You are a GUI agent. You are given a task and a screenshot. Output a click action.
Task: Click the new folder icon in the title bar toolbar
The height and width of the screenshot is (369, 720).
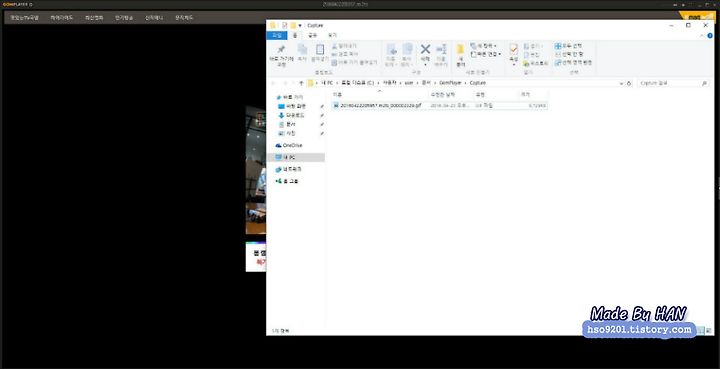tap(293, 26)
